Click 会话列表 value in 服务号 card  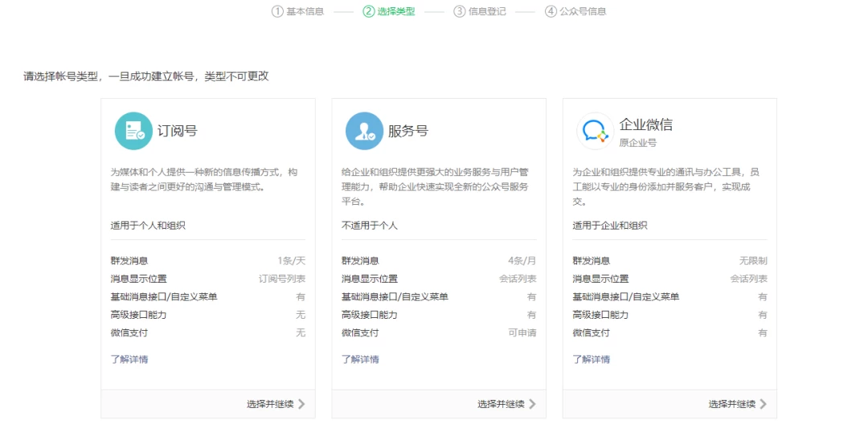tap(518, 279)
